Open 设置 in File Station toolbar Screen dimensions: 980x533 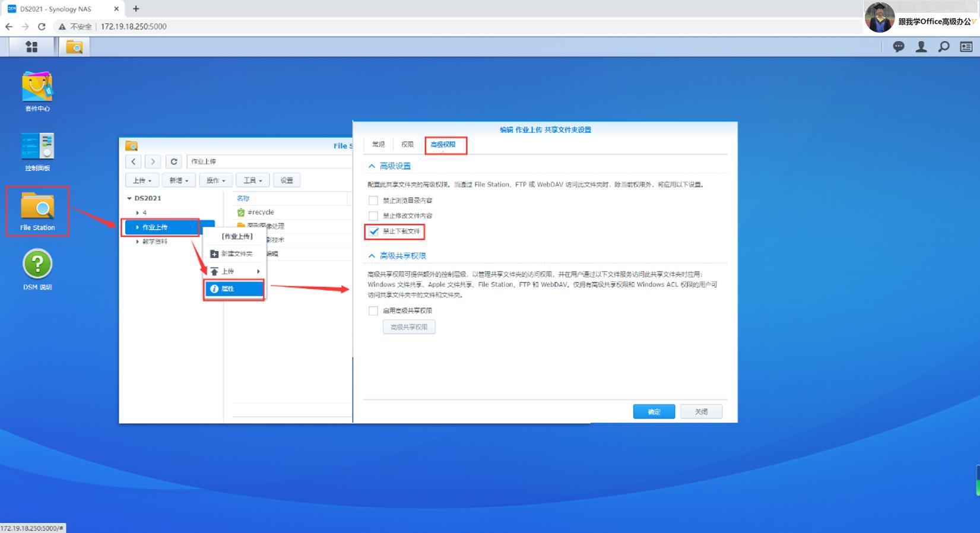point(287,180)
